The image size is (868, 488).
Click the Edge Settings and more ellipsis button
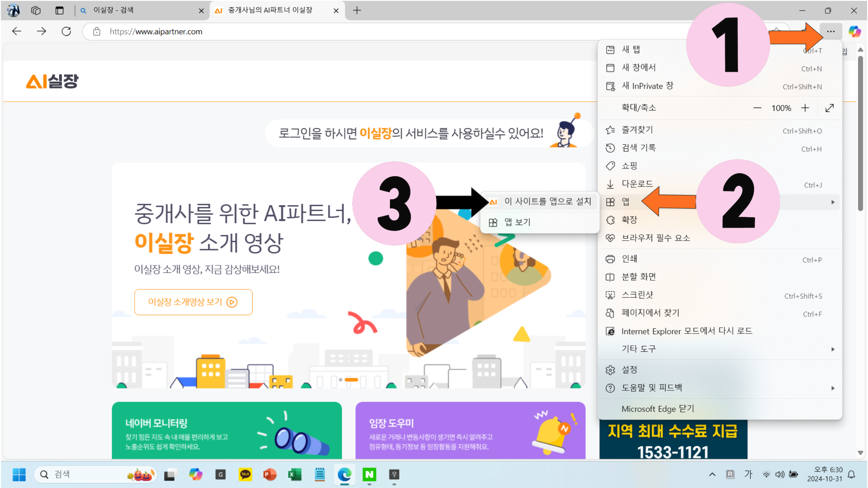830,32
